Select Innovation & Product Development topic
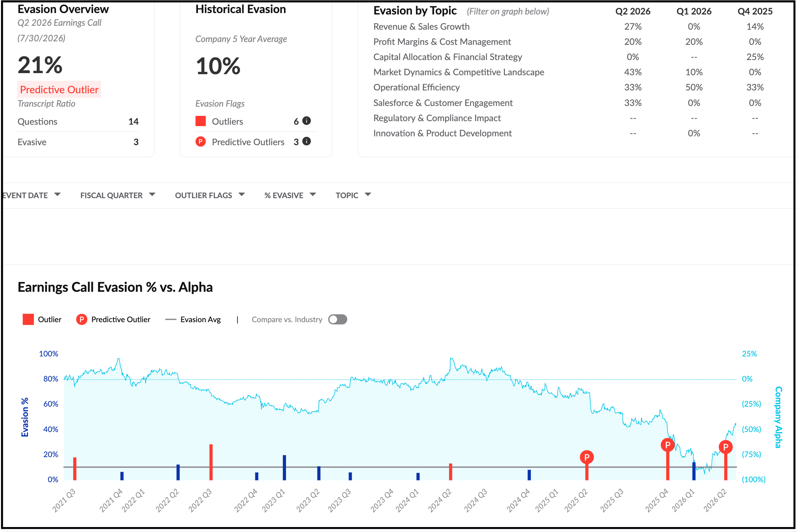This screenshot has width=799, height=532. (442, 133)
